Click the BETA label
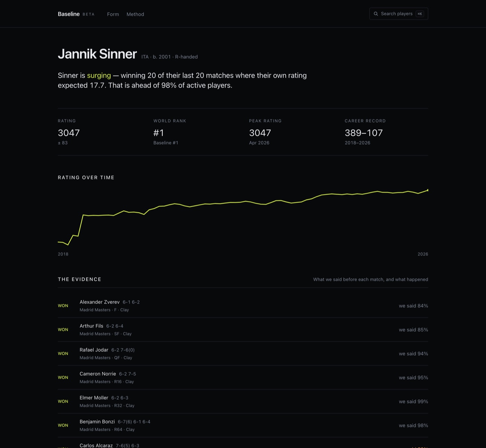This screenshot has height=448, width=486. coord(89,15)
